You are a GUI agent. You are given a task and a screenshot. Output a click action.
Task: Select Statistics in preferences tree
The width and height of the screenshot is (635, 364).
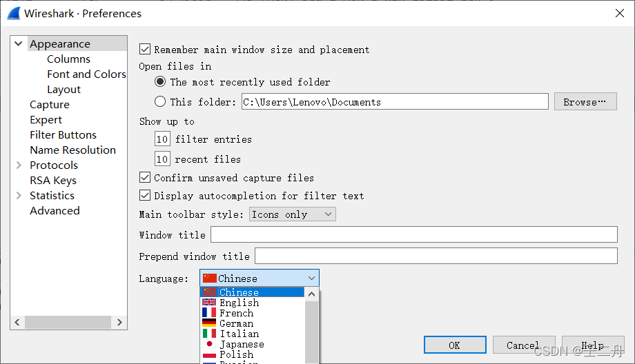[52, 195]
